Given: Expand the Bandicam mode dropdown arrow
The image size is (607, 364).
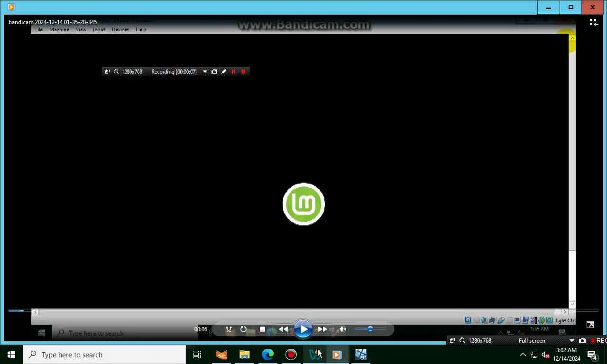Looking at the screenshot, I should click(571, 341).
